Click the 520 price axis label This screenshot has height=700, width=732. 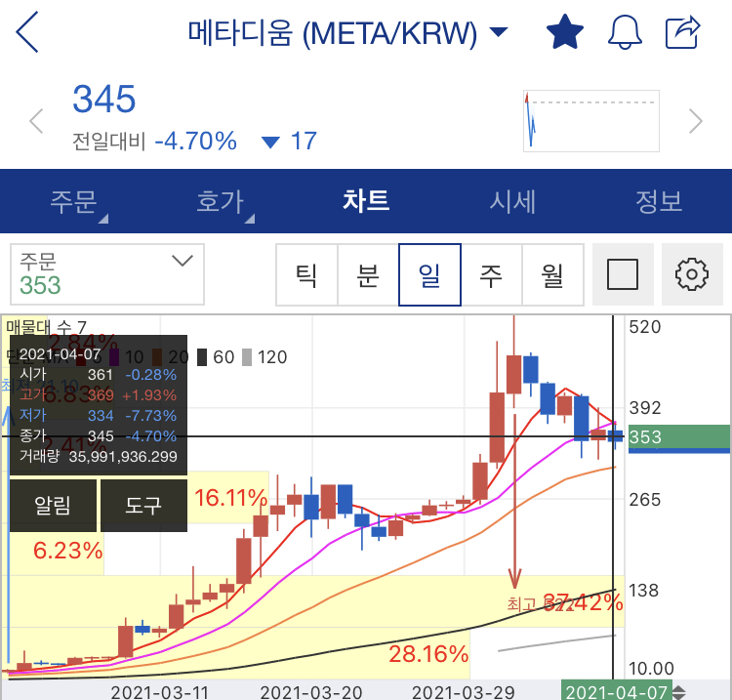tap(645, 327)
